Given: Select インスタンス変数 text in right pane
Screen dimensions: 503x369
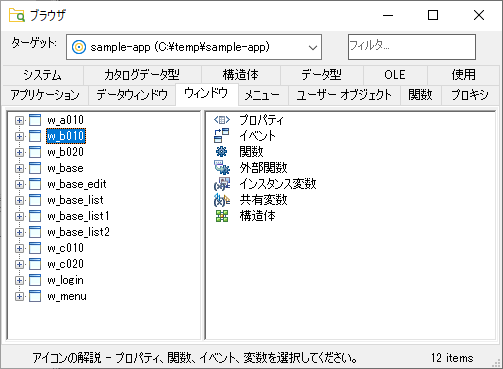Looking at the screenshot, I should (x=278, y=184).
